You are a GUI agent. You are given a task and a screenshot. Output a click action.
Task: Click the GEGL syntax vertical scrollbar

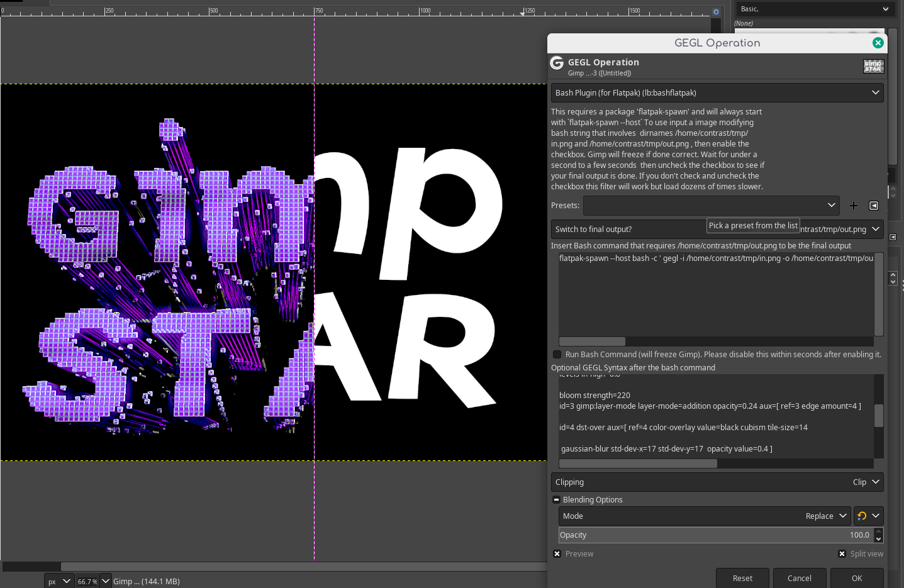click(x=879, y=416)
